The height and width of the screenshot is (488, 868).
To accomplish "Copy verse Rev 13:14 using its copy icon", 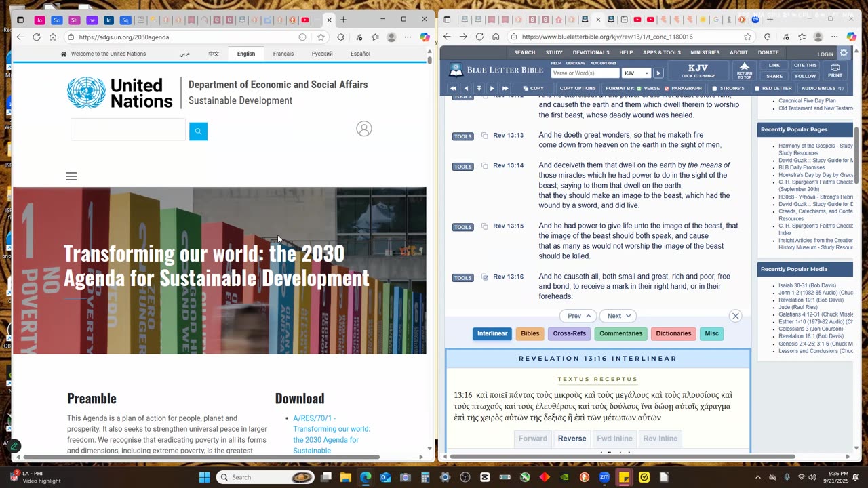I will click(484, 166).
